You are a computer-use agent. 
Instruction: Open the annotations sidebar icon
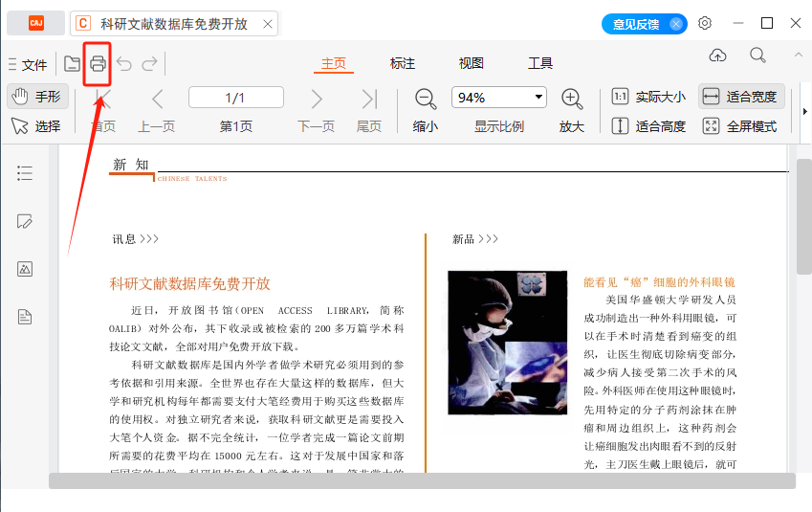[24, 221]
